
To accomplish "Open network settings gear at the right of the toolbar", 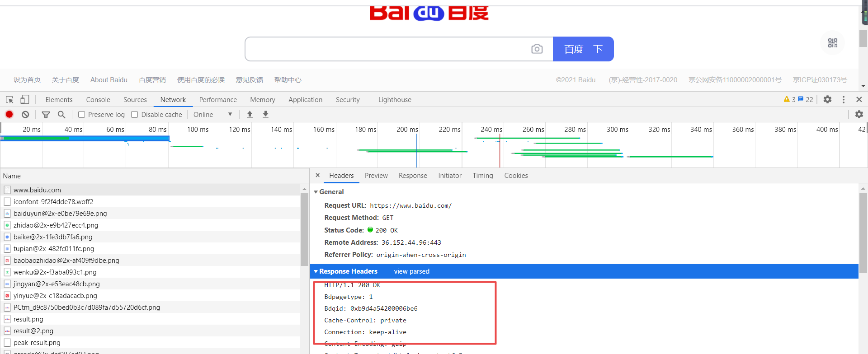I will tap(859, 114).
